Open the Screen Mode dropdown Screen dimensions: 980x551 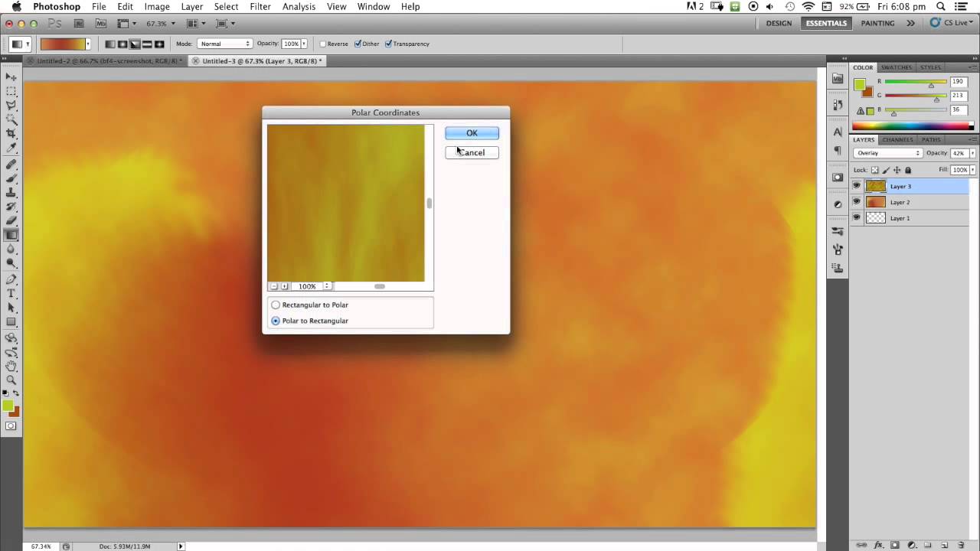click(x=226, y=24)
